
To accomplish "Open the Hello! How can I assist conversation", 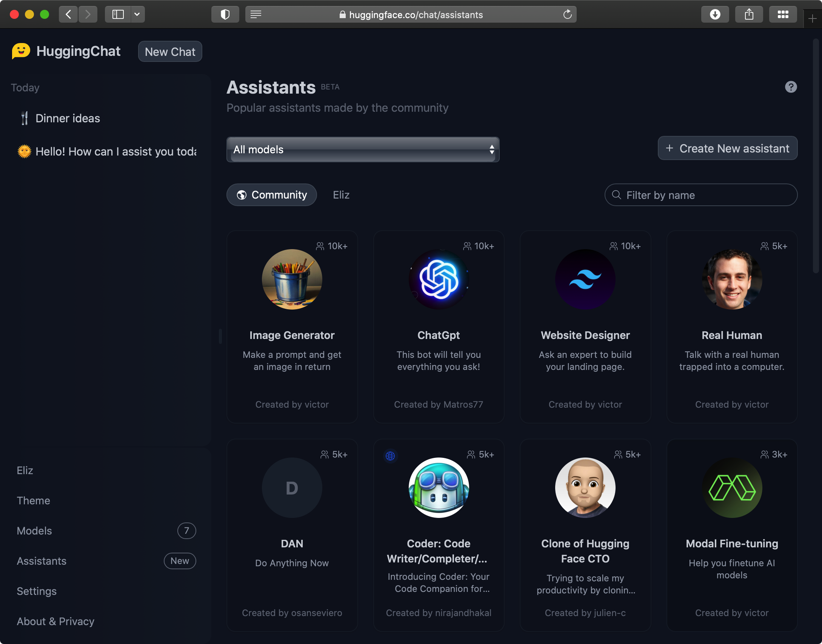I will [x=105, y=151].
